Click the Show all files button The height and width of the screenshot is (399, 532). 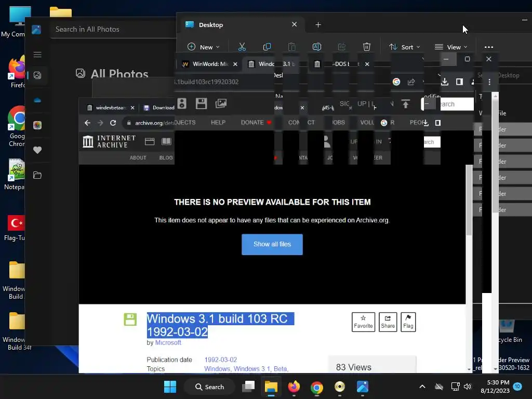pos(272,244)
